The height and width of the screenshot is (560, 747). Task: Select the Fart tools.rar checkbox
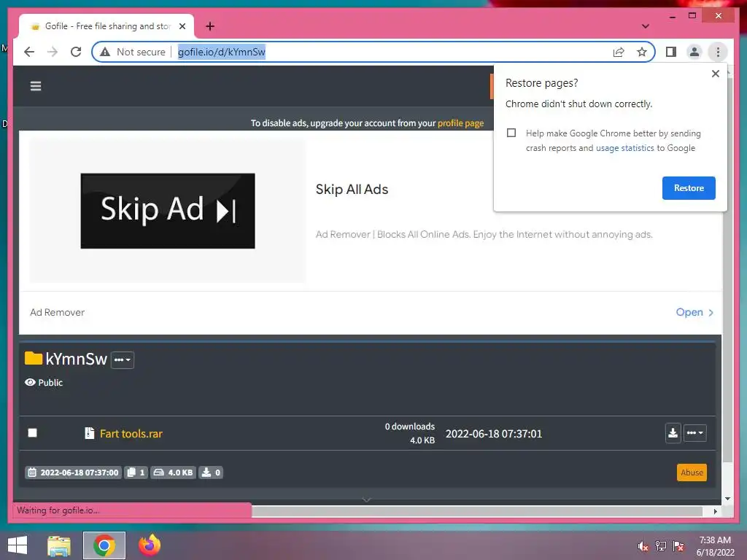click(x=32, y=433)
